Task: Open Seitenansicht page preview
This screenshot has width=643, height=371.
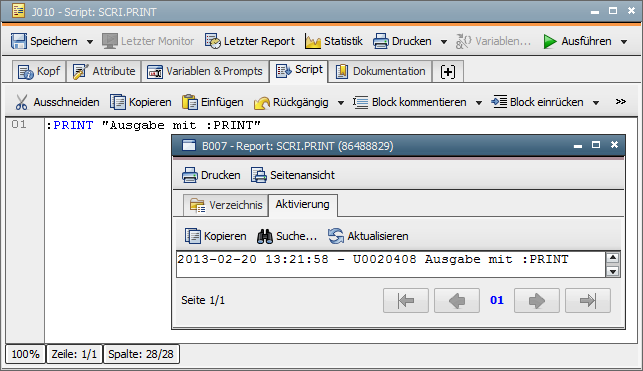Action: (x=293, y=175)
